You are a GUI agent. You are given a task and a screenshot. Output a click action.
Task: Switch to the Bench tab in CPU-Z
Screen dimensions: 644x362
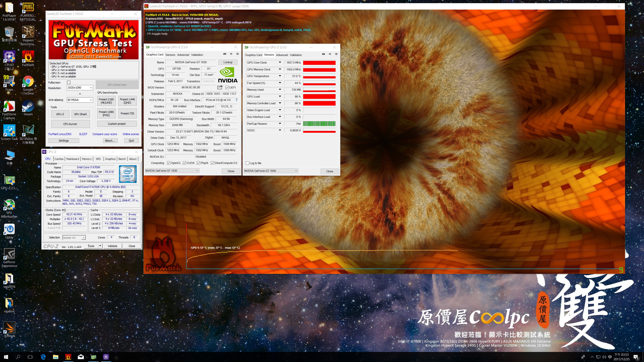pyautogui.click(x=122, y=159)
